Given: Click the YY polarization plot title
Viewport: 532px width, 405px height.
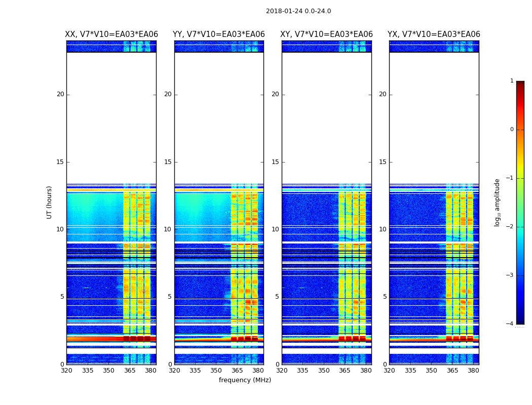Looking at the screenshot, I should pos(219,34).
